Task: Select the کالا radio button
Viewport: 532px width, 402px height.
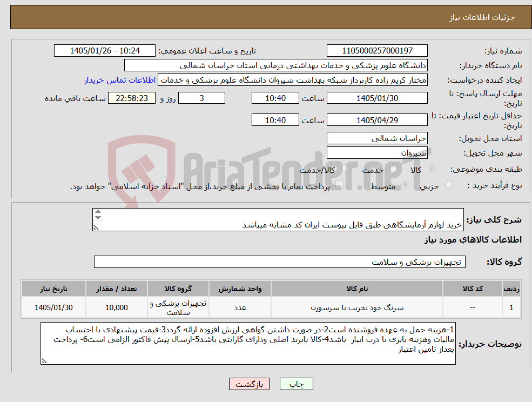Action: click(x=432, y=169)
